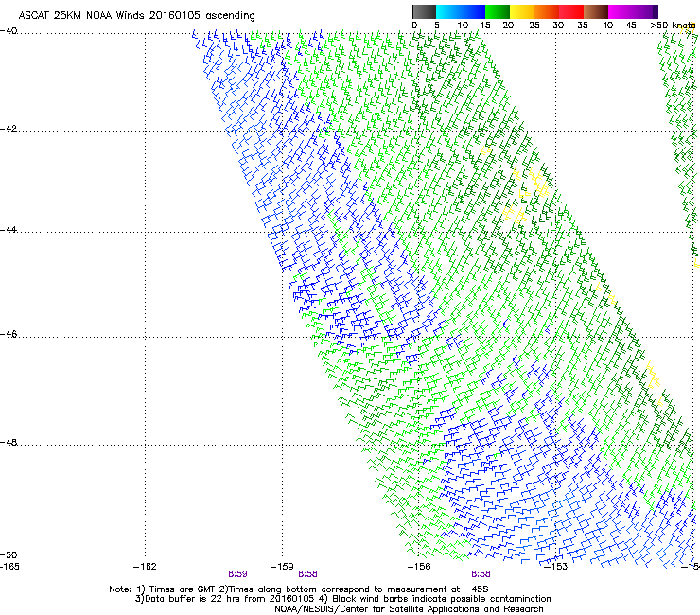The height and width of the screenshot is (615, 700).
Task: Click the -50 latitude axis label
Action: (9, 554)
